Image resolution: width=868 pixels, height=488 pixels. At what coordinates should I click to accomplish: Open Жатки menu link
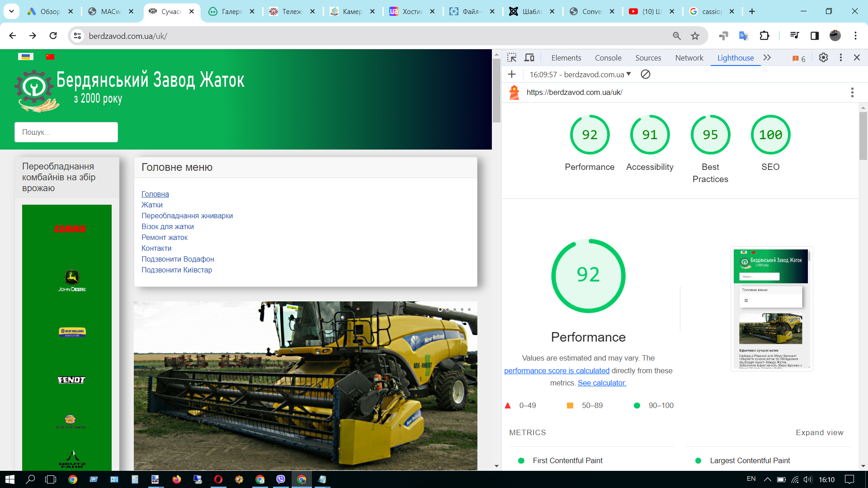[152, 205]
